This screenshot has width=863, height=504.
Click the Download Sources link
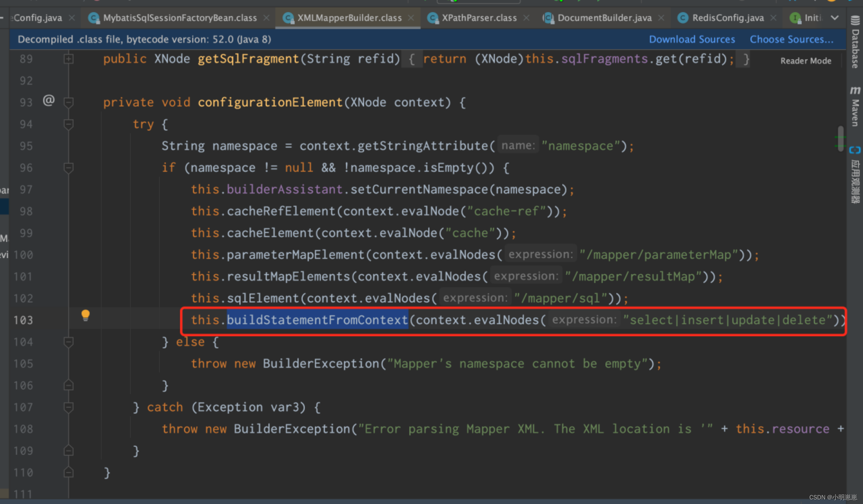(692, 39)
